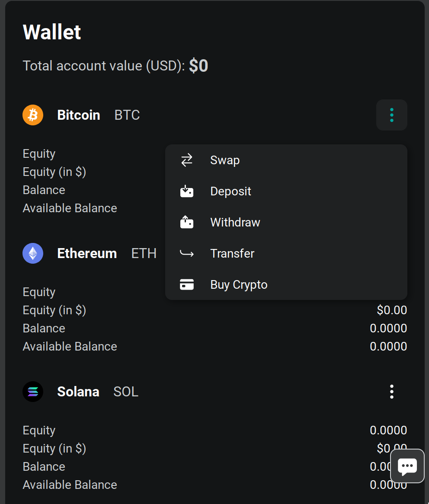Click the Buy Crypto card icon
The width and height of the screenshot is (429, 504).
click(187, 285)
